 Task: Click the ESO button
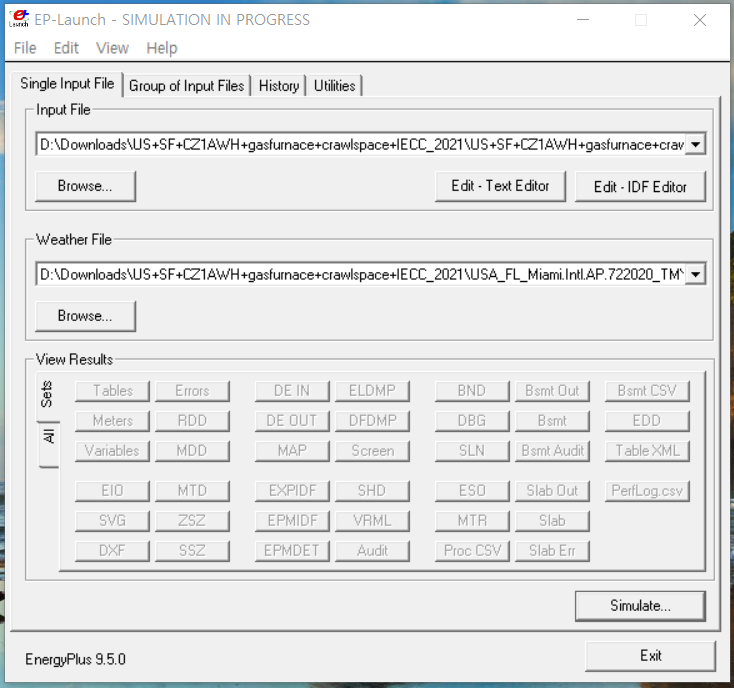pos(472,491)
